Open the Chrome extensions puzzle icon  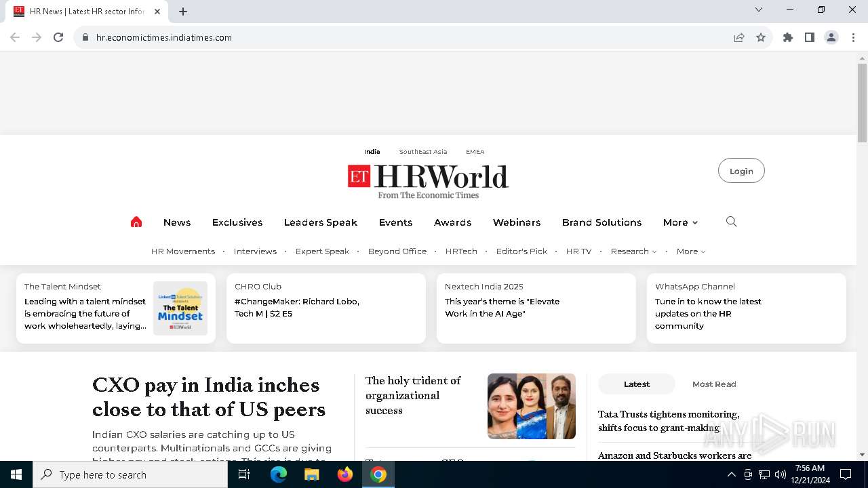[788, 37]
